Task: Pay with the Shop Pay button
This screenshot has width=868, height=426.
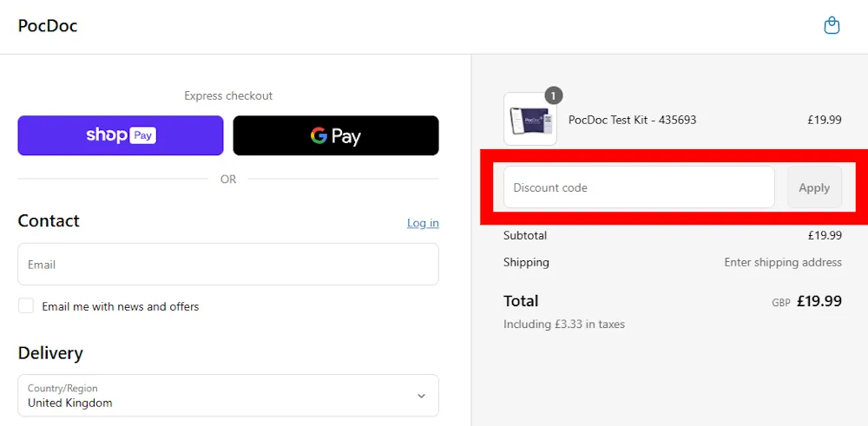Action: tap(121, 135)
